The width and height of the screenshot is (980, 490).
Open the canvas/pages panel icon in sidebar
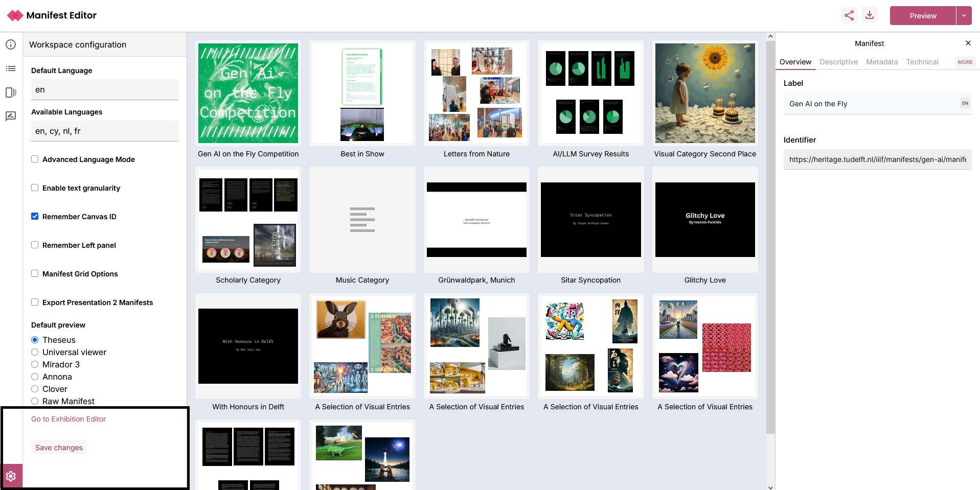pyautogui.click(x=11, y=92)
